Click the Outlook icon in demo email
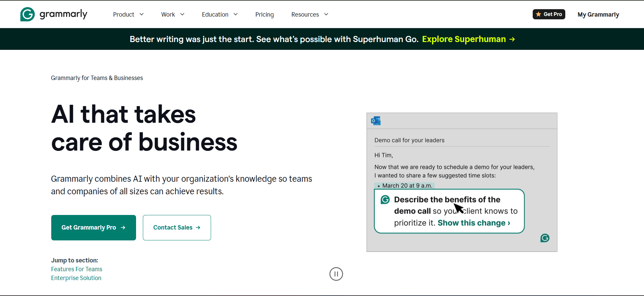This screenshot has width=644, height=296. tap(376, 121)
